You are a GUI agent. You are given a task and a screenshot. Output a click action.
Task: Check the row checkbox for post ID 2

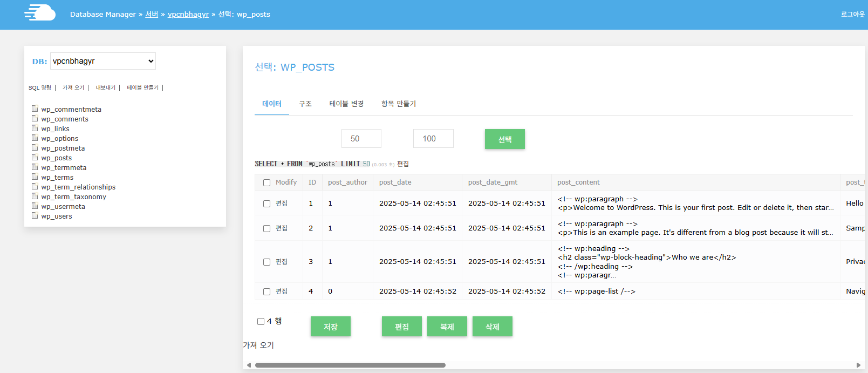(x=266, y=228)
